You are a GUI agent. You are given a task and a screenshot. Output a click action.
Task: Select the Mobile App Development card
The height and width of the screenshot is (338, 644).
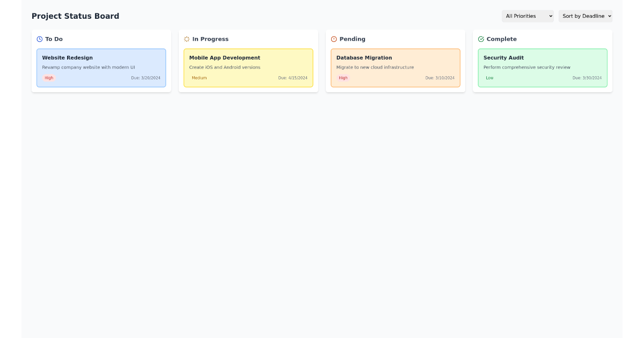click(248, 68)
